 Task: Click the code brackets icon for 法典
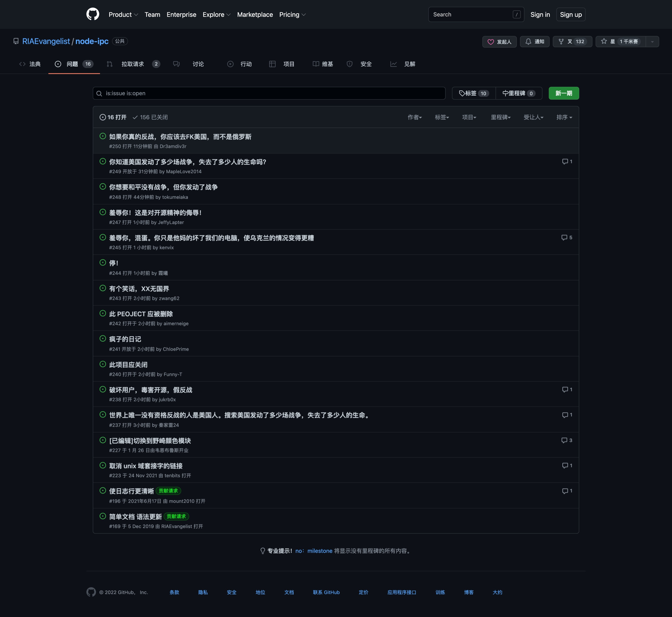click(x=22, y=64)
